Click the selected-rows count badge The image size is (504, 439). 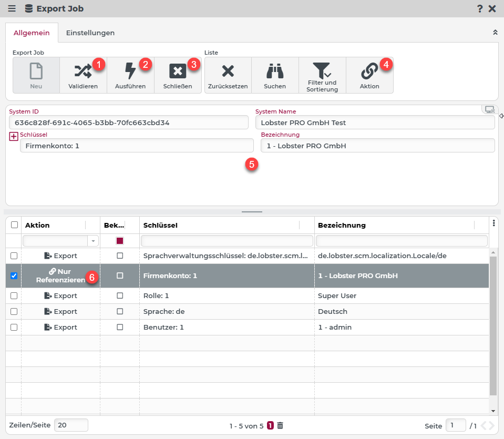pos(270,425)
